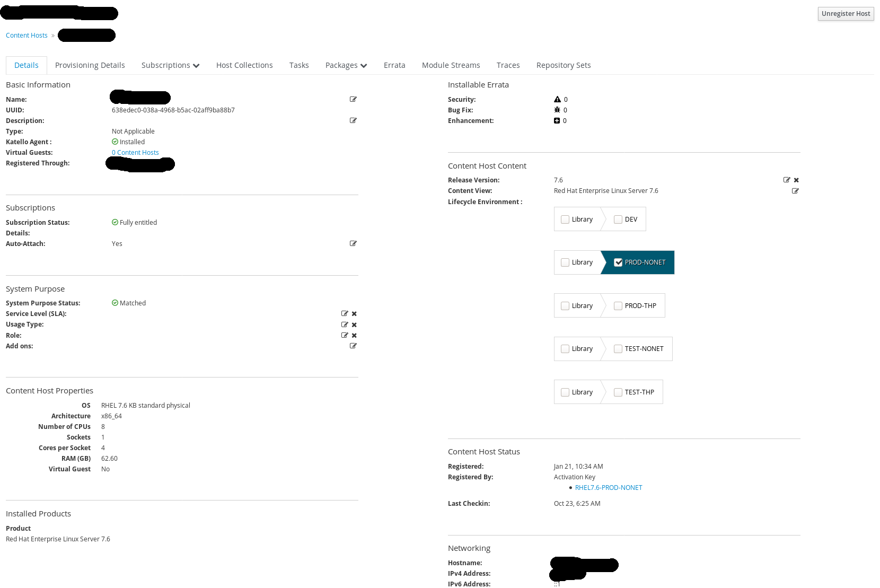Screen dimensions: 880x588
Task: Switch to the Traces tab
Action: coord(508,65)
